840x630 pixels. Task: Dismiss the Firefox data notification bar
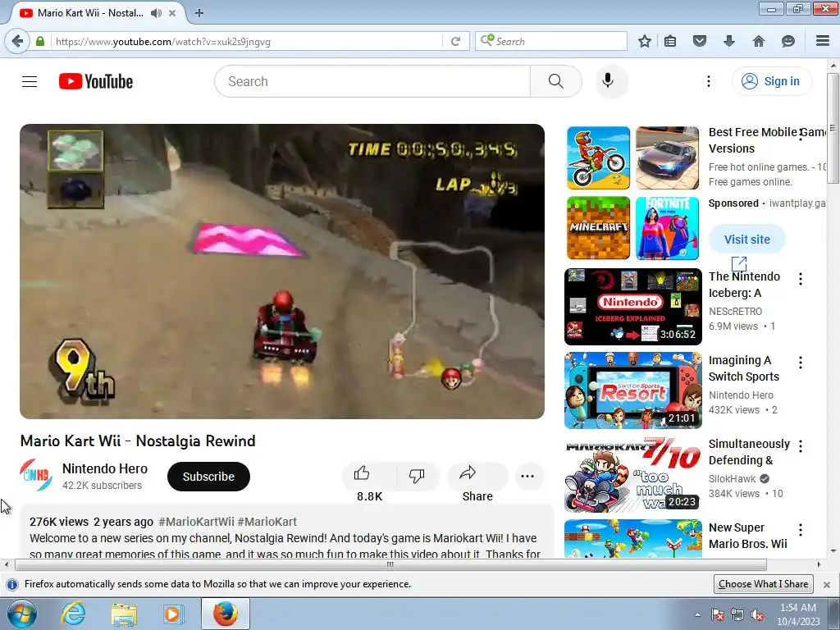click(x=827, y=584)
